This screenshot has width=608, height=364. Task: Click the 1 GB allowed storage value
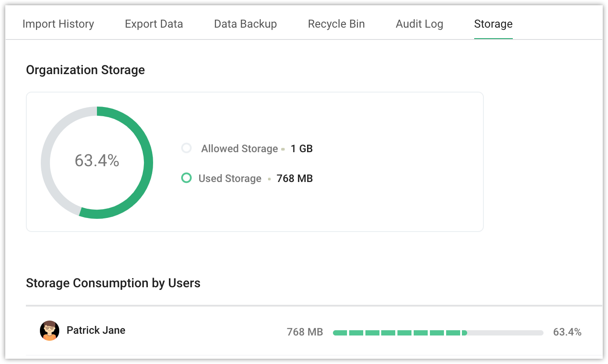301,149
